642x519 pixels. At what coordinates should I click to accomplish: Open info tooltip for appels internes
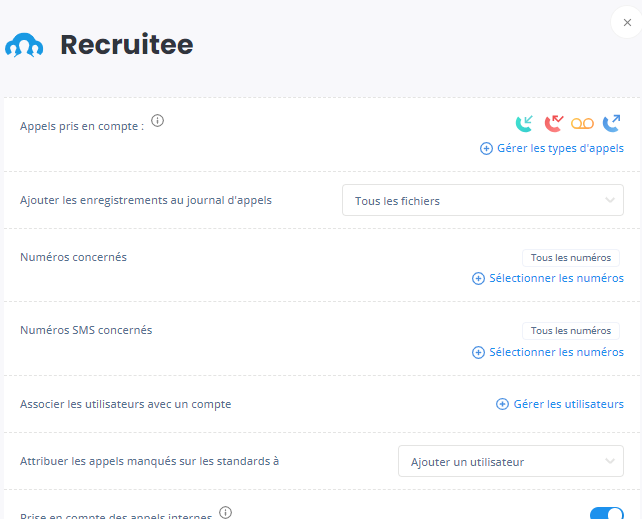coord(226,512)
